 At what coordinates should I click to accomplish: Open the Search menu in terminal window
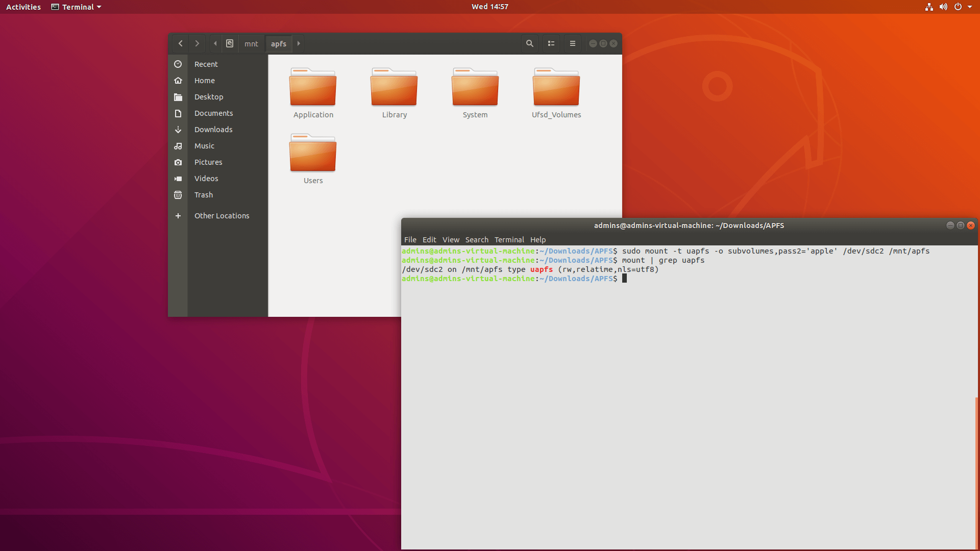tap(476, 240)
